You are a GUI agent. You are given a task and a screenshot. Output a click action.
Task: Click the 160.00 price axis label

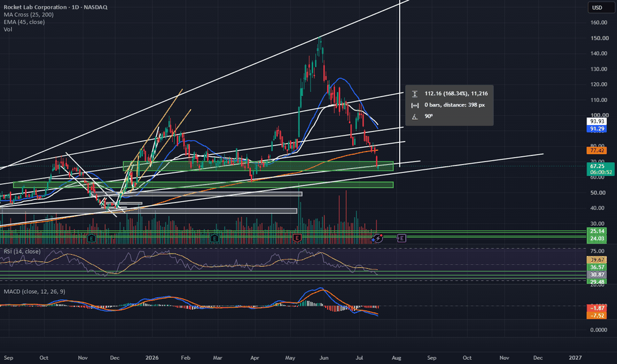tap(598, 23)
